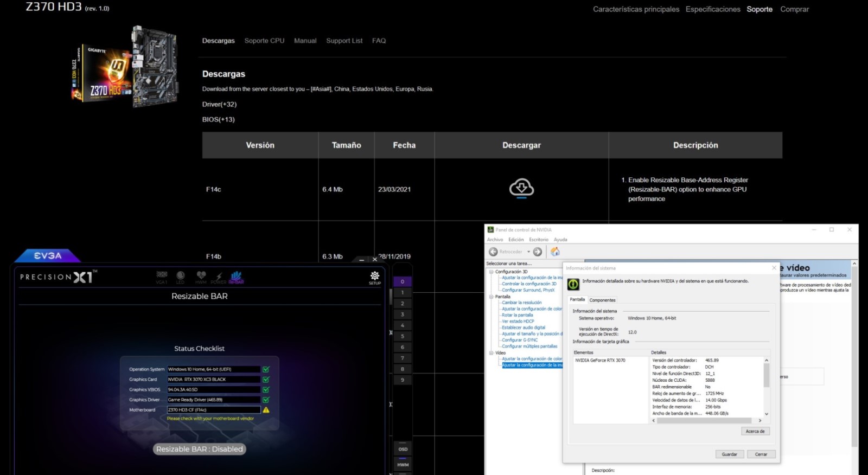Viewport: 868px width, 475px height.
Task: Minimize the Precision X1 window
Action: coord(362,260)
